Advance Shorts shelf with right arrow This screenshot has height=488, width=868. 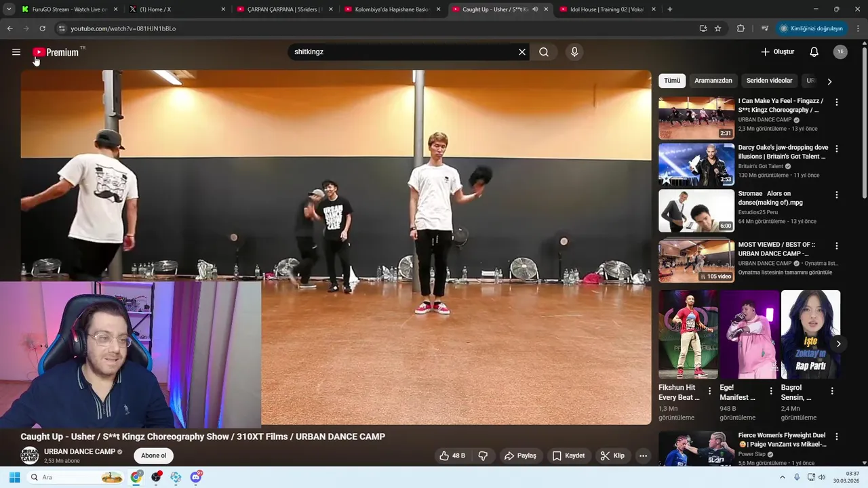click(x=838, y=344)
